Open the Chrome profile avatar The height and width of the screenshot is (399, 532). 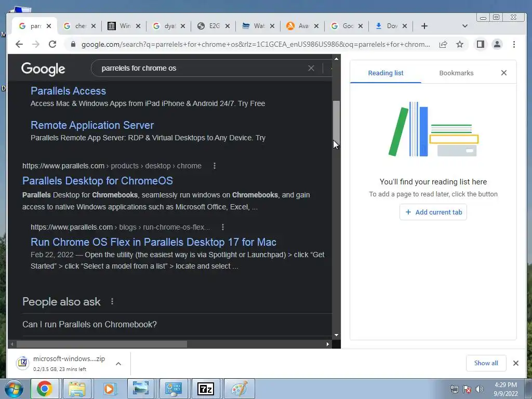click(497, 44)
